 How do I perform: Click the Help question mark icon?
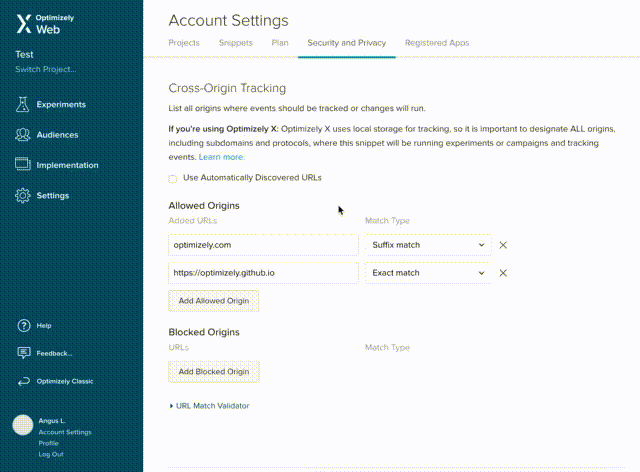pyautogui.click(x=24, y=325)
